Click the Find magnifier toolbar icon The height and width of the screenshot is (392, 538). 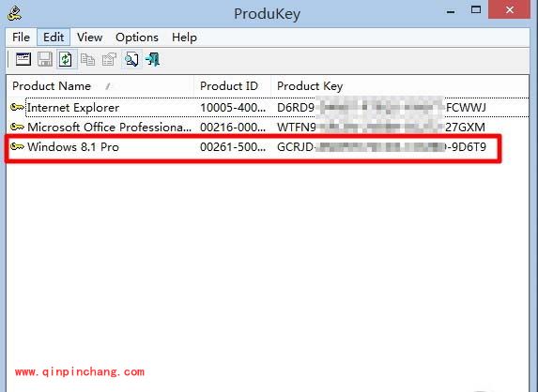click(131, 59)
